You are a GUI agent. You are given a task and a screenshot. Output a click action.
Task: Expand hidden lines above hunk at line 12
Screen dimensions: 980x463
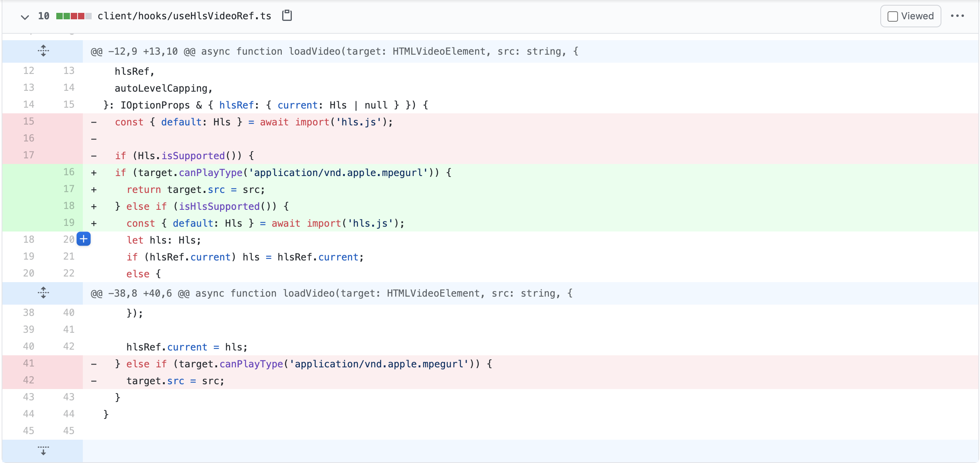point(43,51)
